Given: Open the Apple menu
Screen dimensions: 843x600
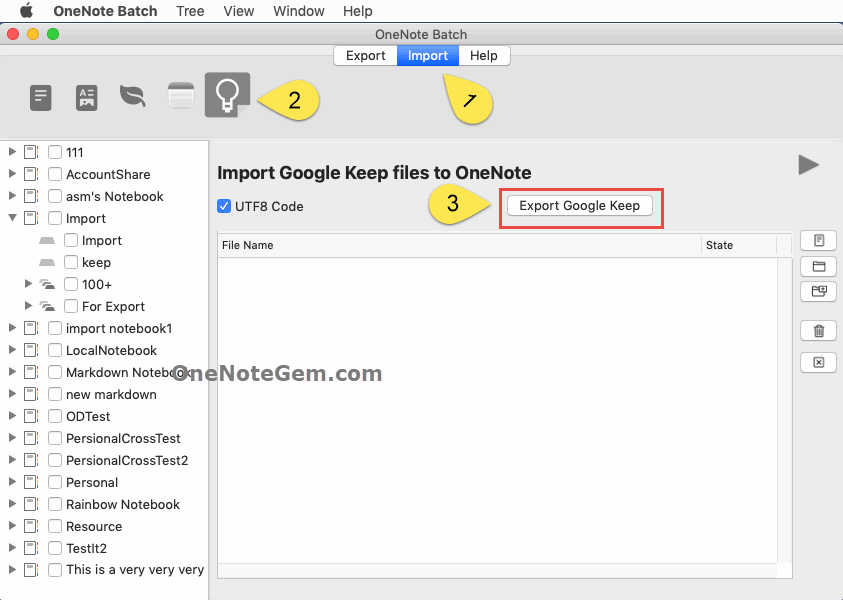Looking at the screenshot, I should (x=26, y=11).
